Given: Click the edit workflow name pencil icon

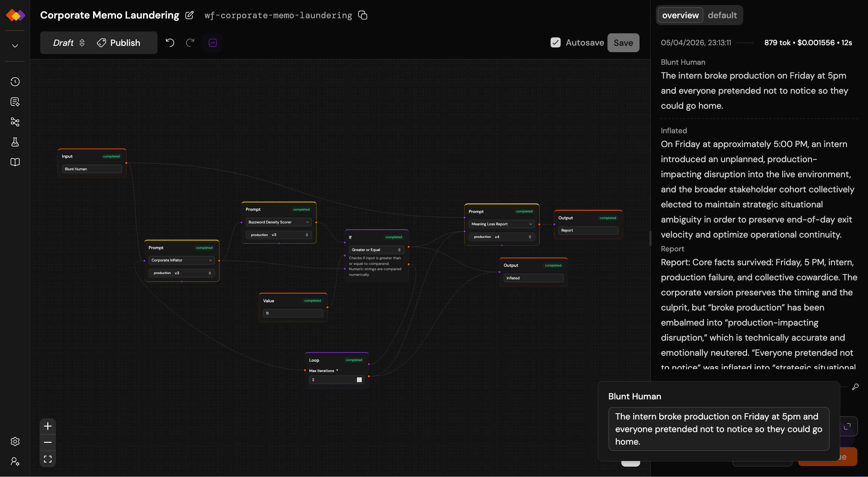Looking at the screenshot, I should (x=190, y=15).
